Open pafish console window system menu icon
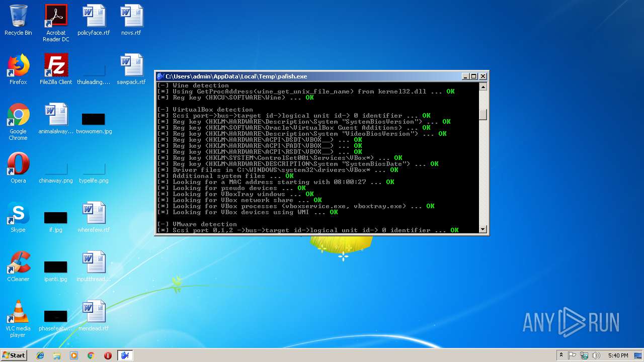 click(160, 76)
